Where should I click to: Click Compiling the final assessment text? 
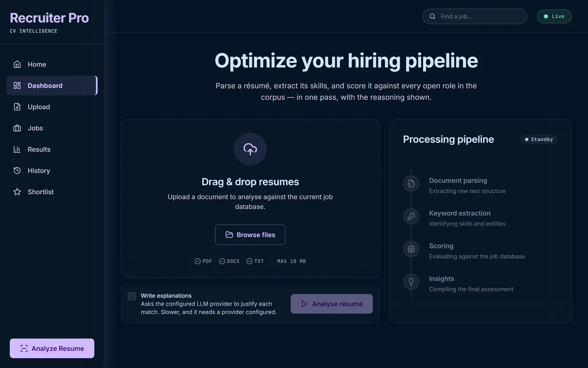471,289
